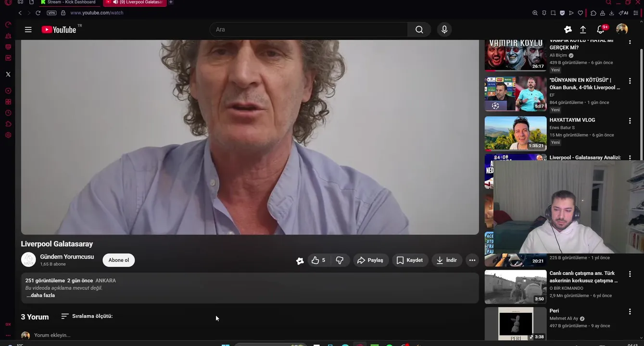Open the Sıralama ölçütü sort dropdown
This screenshot has height=346, width=644.
[87, 316]
